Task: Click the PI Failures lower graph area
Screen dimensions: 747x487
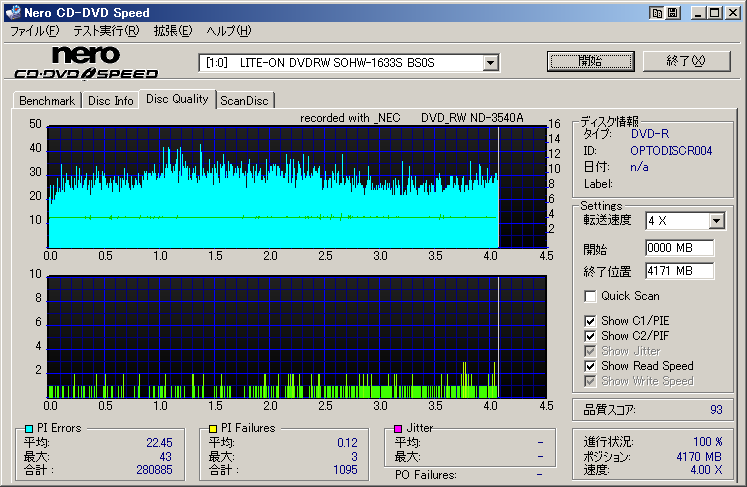Action: coord(297,337)
